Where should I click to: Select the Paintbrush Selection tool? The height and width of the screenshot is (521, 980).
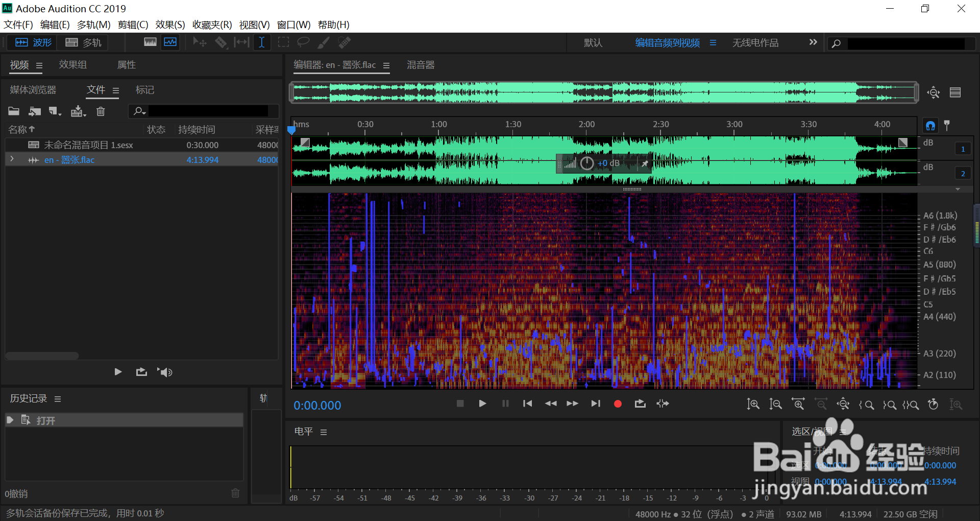(x=324, y=42)
